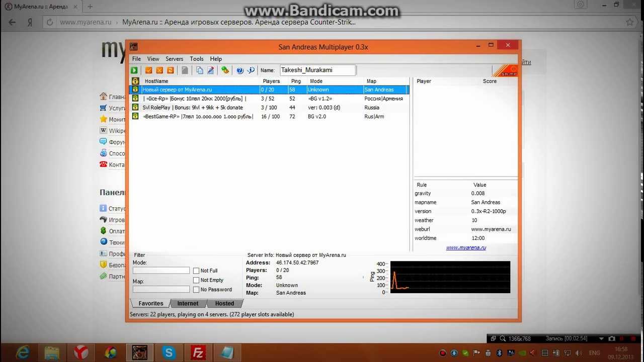This screenshot has height=362, width=644.
Task: Click the gray document toolbar icon
Action: (x=185, y=70)
